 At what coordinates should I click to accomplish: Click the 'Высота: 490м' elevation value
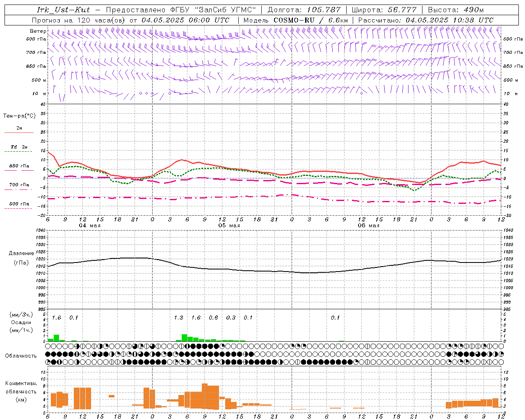pos(456,10)
